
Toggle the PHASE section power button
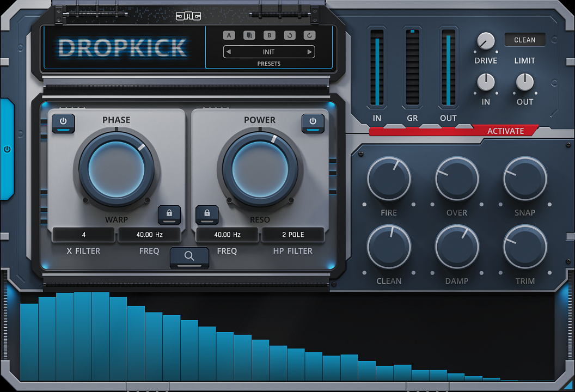coord(63,122)
